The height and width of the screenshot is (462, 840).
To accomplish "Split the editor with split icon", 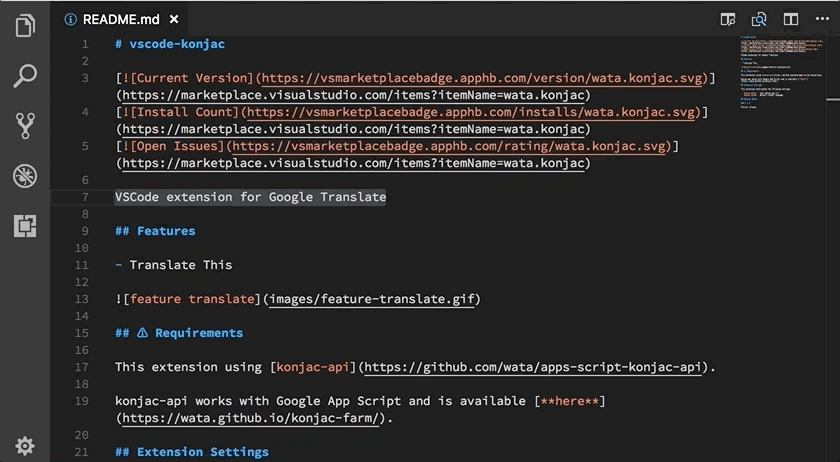I will (x=791, y=20).
